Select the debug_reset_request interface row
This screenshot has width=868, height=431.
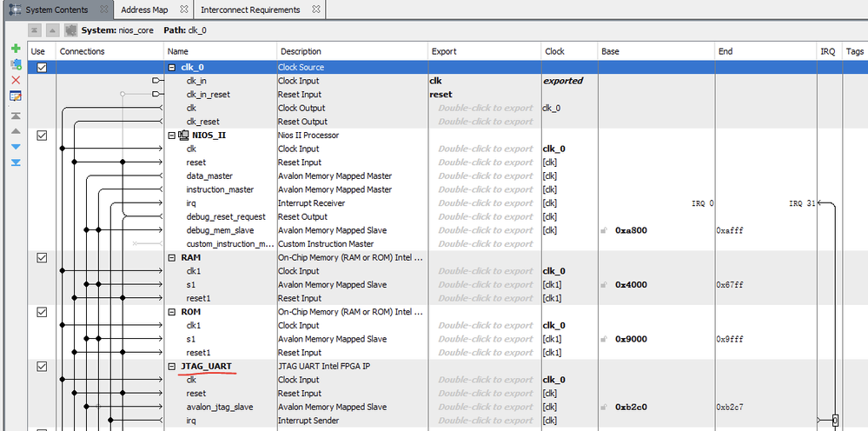click(x=226, y=217)
